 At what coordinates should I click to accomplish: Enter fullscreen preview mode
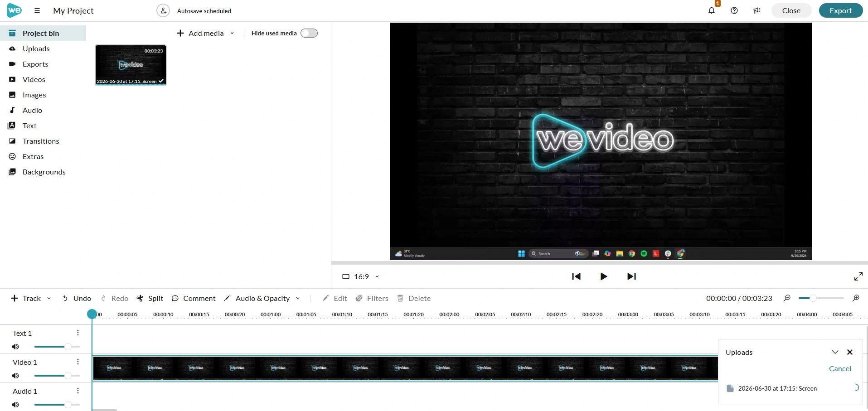858,276
